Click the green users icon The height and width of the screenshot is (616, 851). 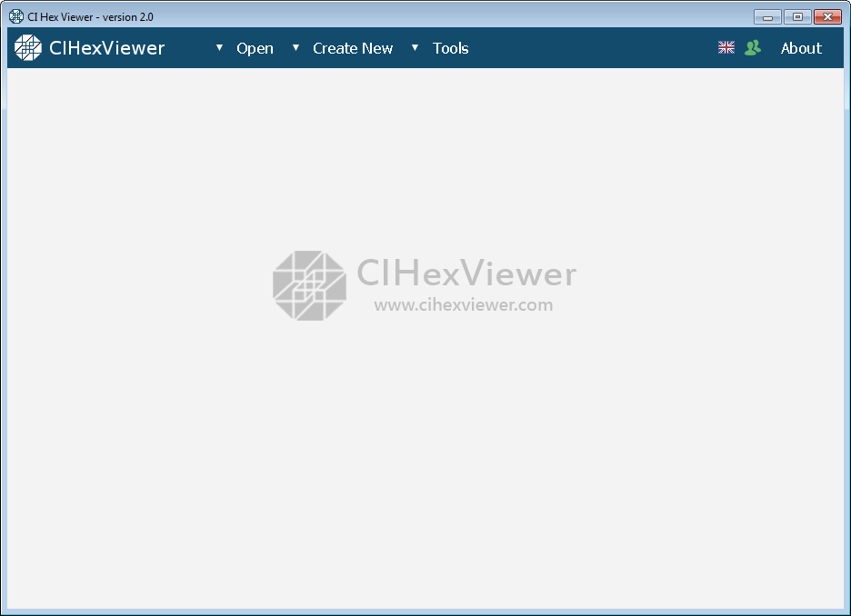coord(753,48)
